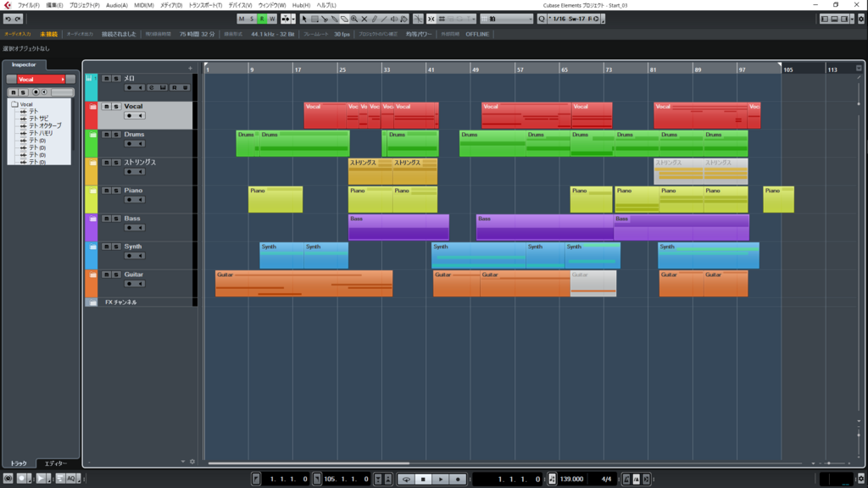Open the Vocal track name dropdown in Inspector
The image size is (868, 488).
click(x=63, y=80)
